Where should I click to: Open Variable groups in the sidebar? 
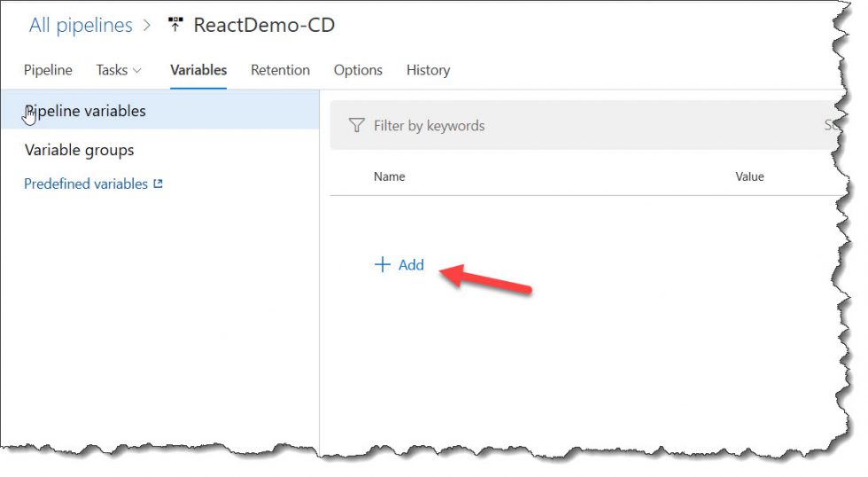pyautogui.click(x=80, y=150)
